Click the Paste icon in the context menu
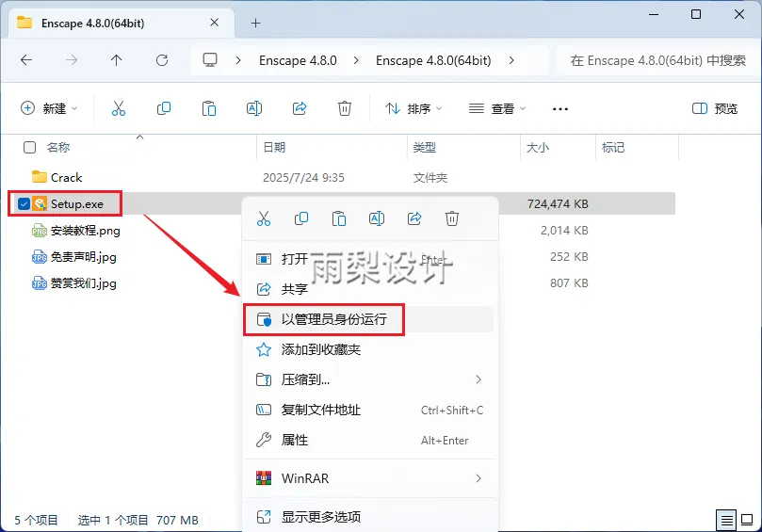The width and height of the screenshot is (762, 532). [x=339, y=218]
